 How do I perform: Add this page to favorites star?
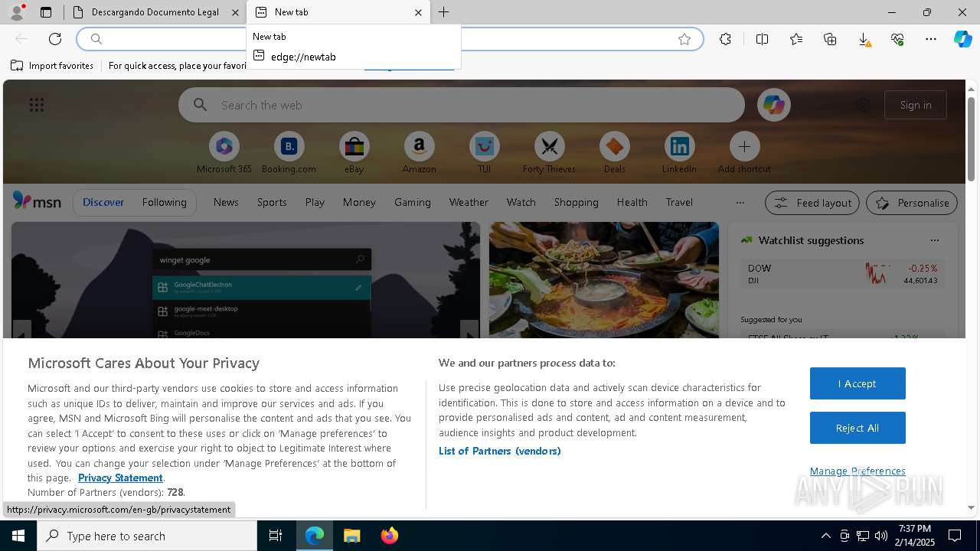[684, 39]
